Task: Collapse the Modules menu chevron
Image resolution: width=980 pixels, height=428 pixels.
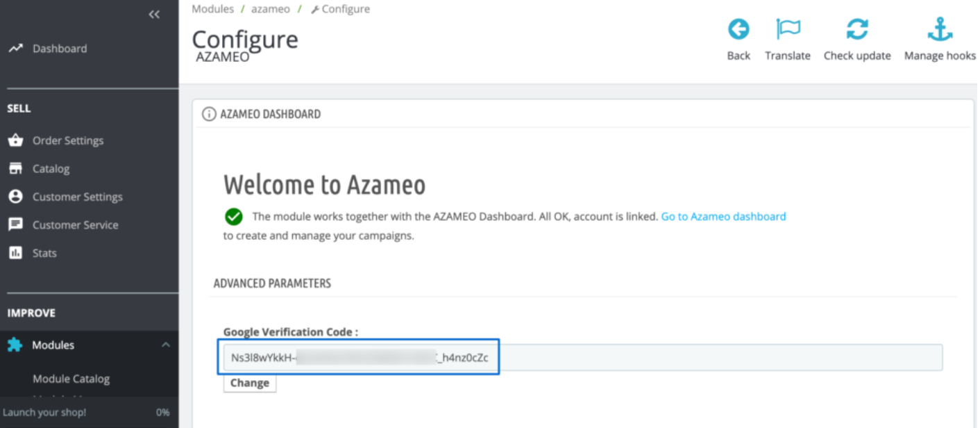Action: pos(165,345)
